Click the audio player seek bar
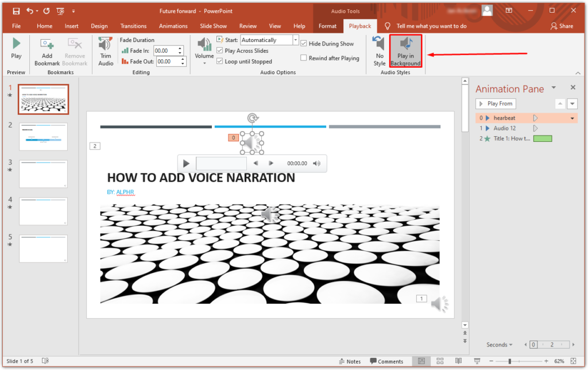The width and height of the screenshot is (588, 370). pos(221,163)
